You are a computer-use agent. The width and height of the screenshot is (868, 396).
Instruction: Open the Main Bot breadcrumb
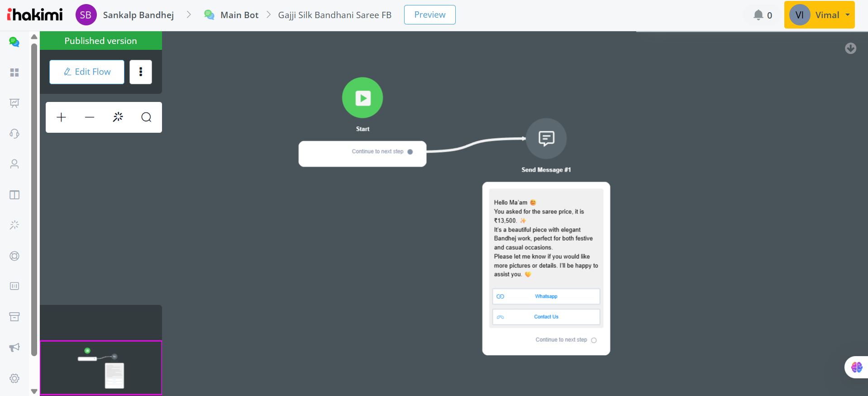239,15
